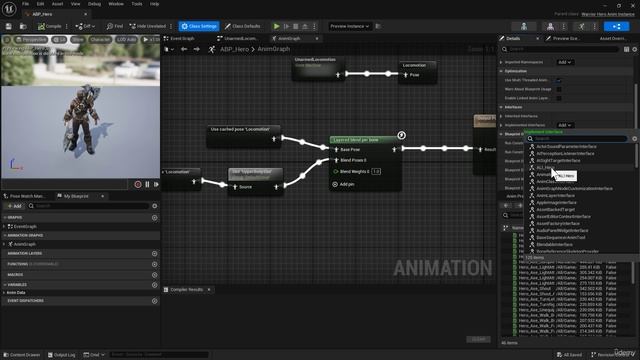Open My Blueprint settings gear

[x=155, y=206]
